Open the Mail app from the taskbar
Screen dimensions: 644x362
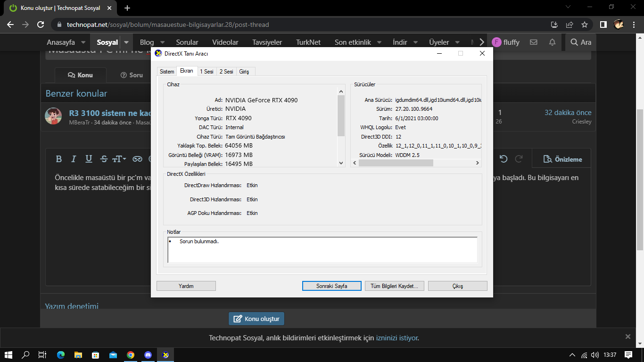coord(113,354)
